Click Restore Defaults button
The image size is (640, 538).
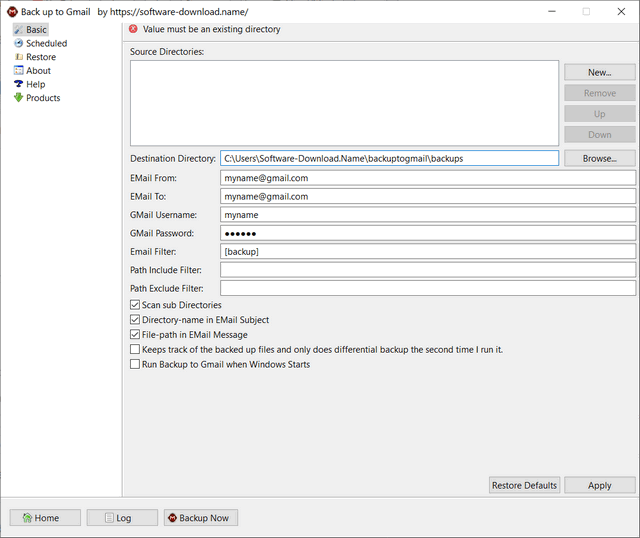click(x=524, y=485)
